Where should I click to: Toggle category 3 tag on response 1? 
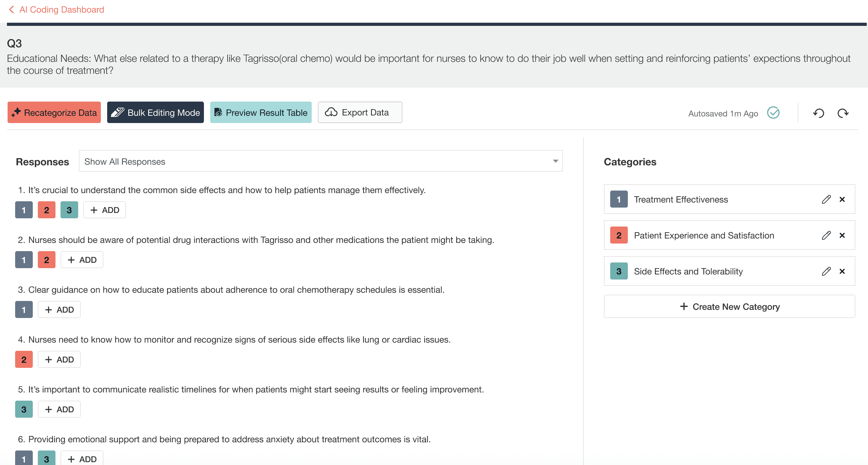click(x=69, y=210)
